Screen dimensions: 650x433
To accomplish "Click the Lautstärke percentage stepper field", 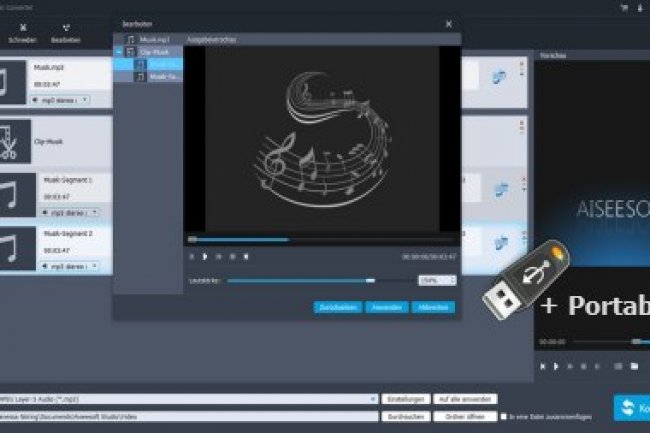I will point(437,281).
